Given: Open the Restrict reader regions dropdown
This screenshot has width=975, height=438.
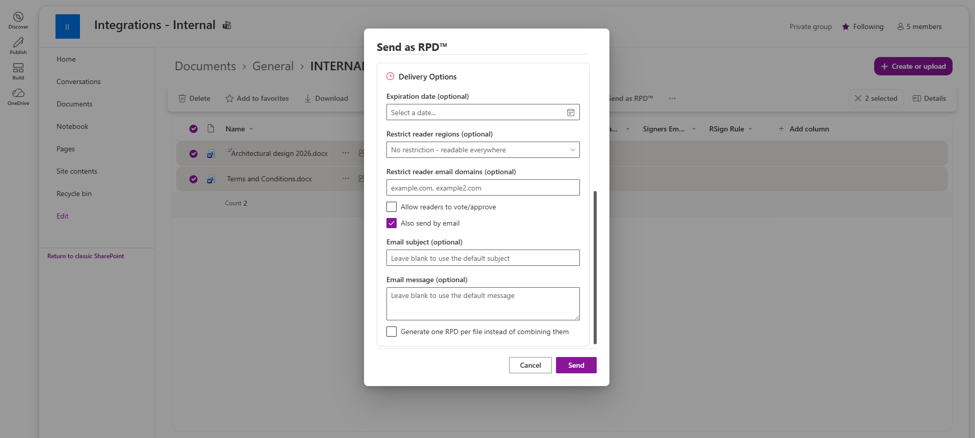Looking at the screenshot, I should (x=483, y=149).
